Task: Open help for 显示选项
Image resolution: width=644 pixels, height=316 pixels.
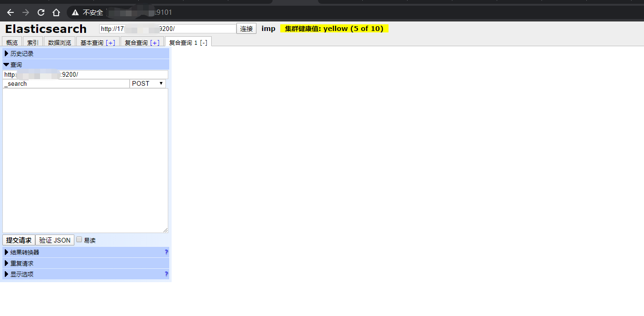Action: click(x=166, y=274)
